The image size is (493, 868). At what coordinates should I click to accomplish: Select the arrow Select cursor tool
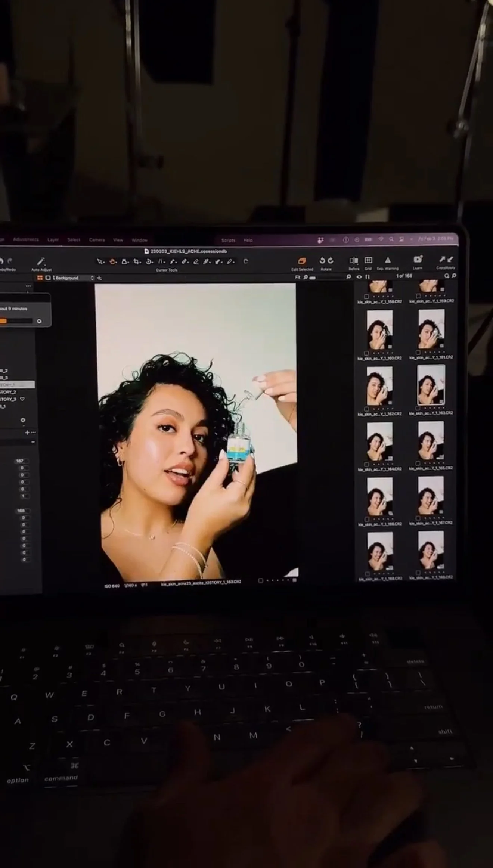coord(100,261)
